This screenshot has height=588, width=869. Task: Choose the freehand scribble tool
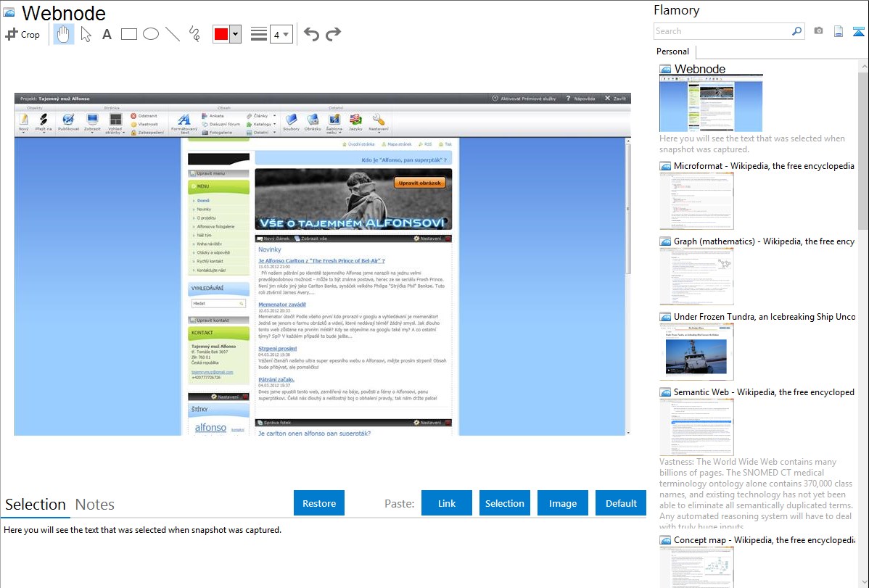click(194, 34)
